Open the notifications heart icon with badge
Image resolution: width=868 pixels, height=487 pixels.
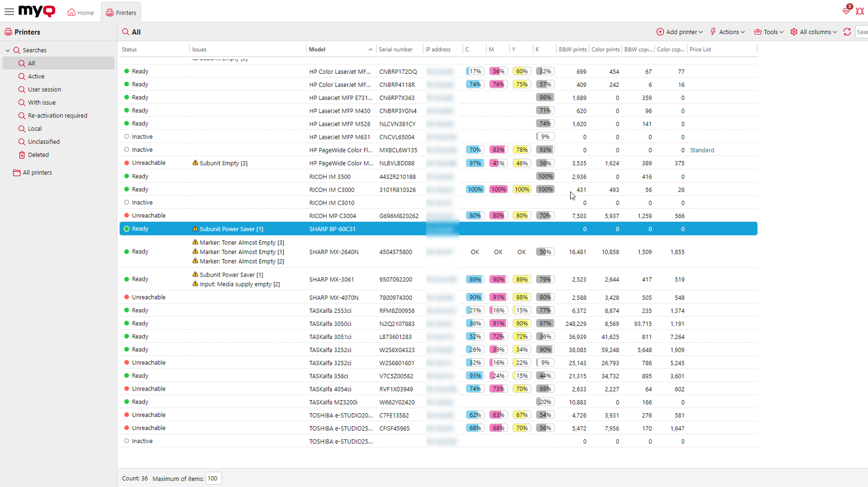coord(847,10)
